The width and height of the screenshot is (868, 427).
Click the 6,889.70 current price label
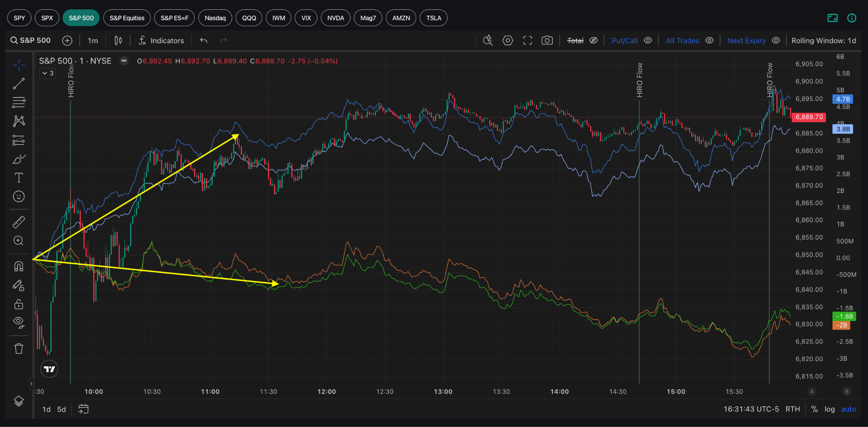tap(809, 117)
